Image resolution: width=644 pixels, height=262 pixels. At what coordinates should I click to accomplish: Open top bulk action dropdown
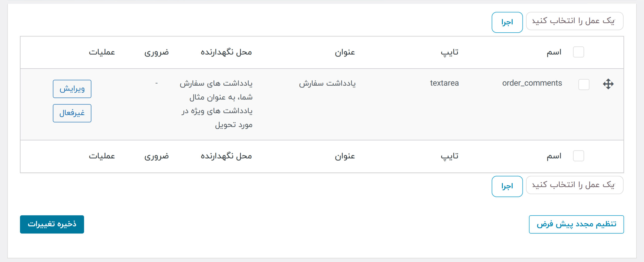tap(575, 21)
